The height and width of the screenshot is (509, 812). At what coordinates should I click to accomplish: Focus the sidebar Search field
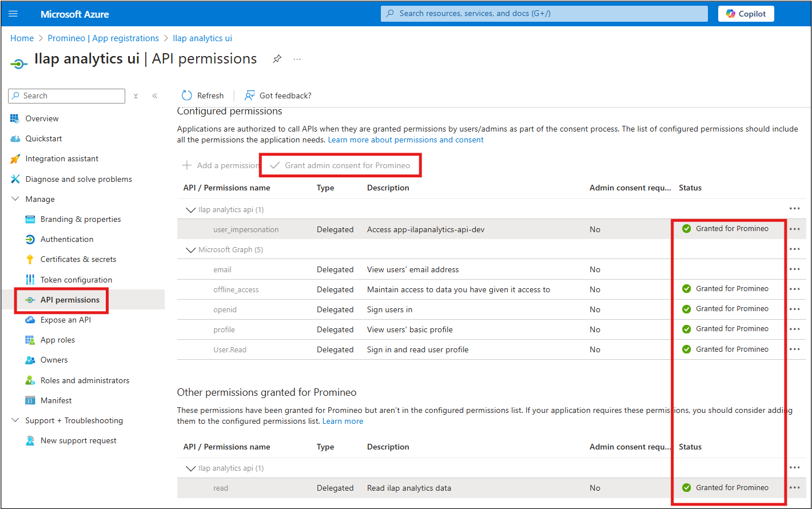67,96
